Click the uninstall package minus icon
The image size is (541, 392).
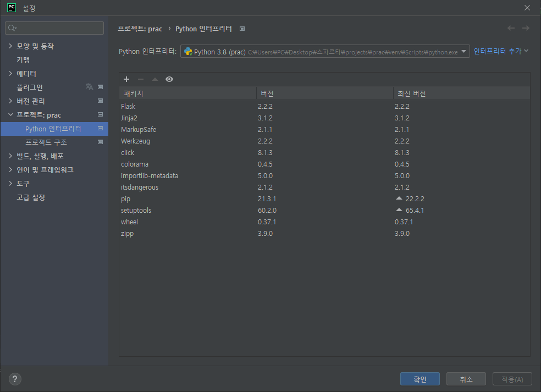(141, 79)
